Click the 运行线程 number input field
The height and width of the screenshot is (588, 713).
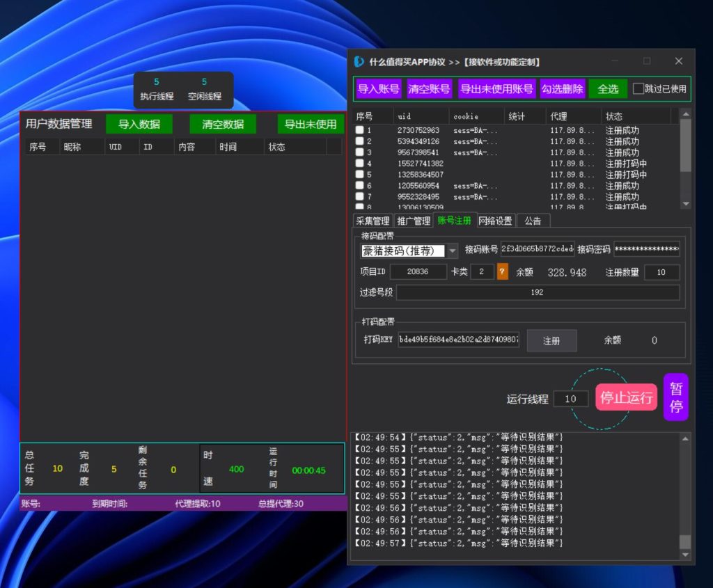[571, 399]
